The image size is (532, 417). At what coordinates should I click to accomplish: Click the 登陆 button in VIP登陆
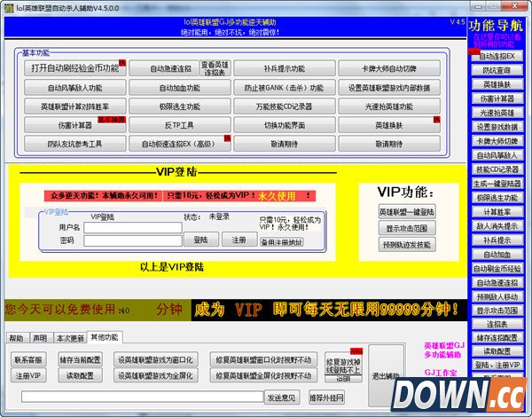tap(201, 240)
